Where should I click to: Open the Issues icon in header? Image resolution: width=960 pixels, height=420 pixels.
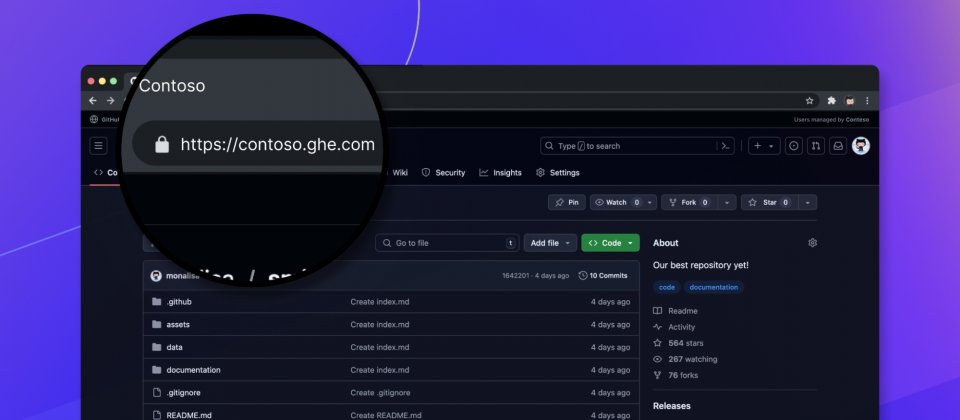click(x=794, y=146)
